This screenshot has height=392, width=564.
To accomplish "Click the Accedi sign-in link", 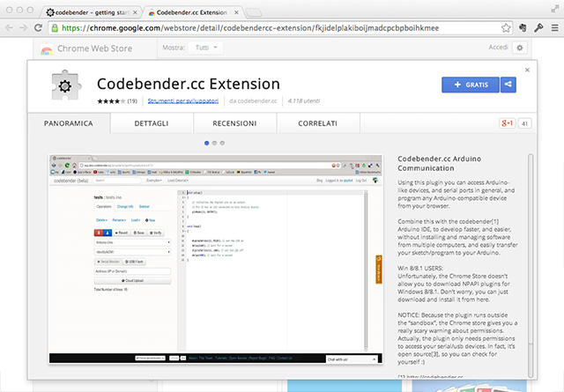I will tap(498, 47).
